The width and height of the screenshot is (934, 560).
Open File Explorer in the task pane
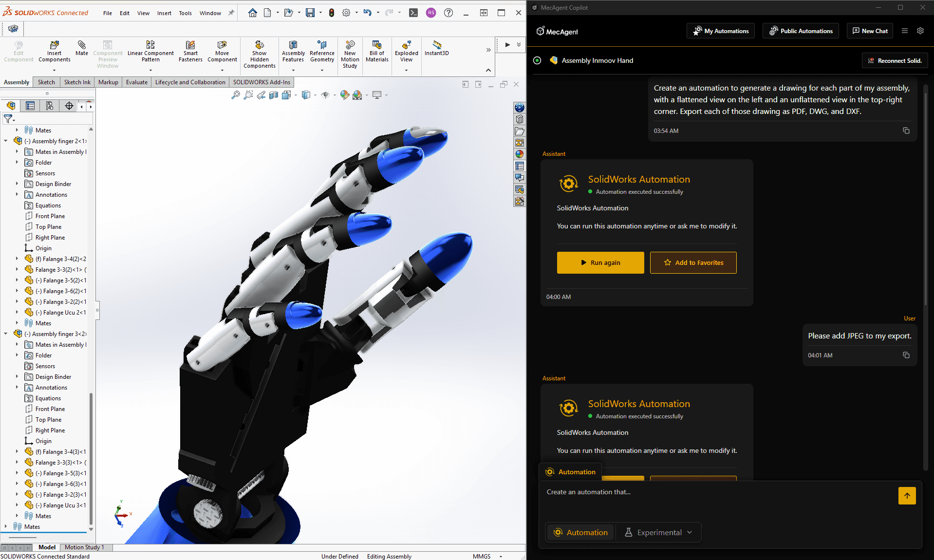(520, 131)
